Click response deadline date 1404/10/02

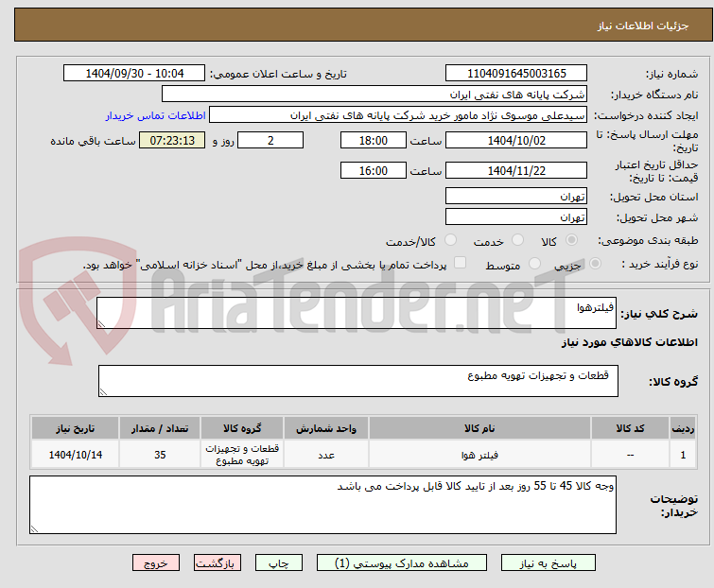coord(516,140)
